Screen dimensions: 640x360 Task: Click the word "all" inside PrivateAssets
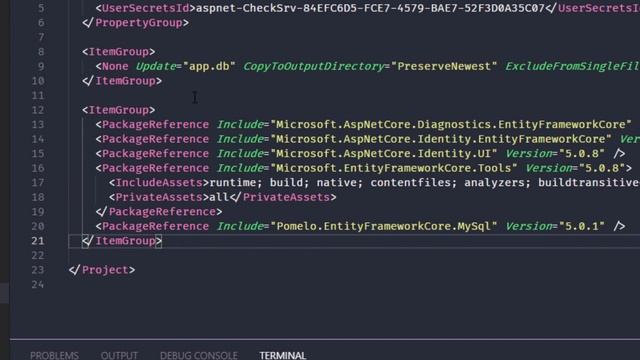point(219,197)
